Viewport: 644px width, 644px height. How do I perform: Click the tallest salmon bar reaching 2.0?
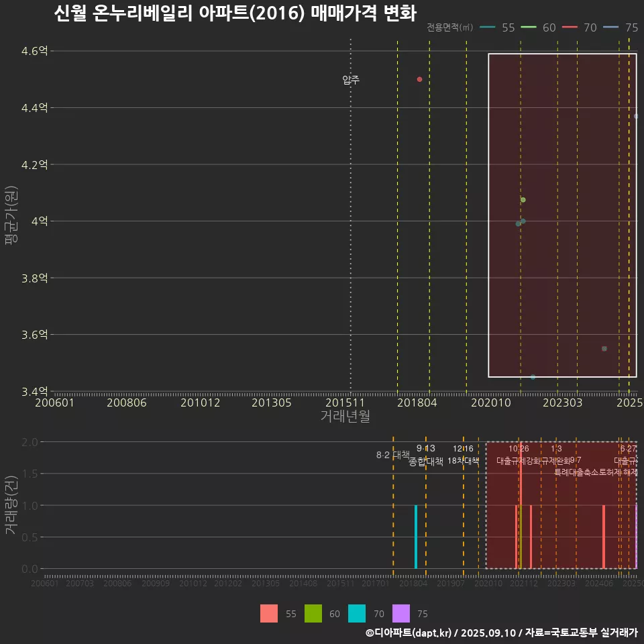(x=521, y=510)
